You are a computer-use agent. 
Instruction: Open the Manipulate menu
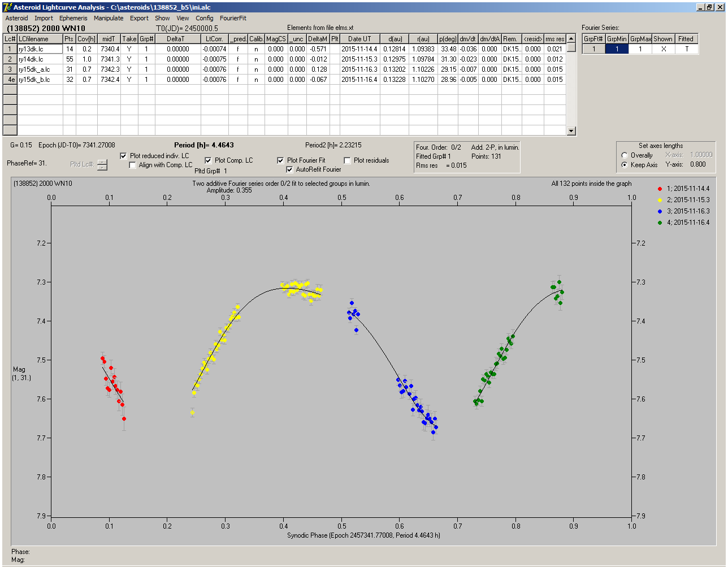[x=109, y=18]
